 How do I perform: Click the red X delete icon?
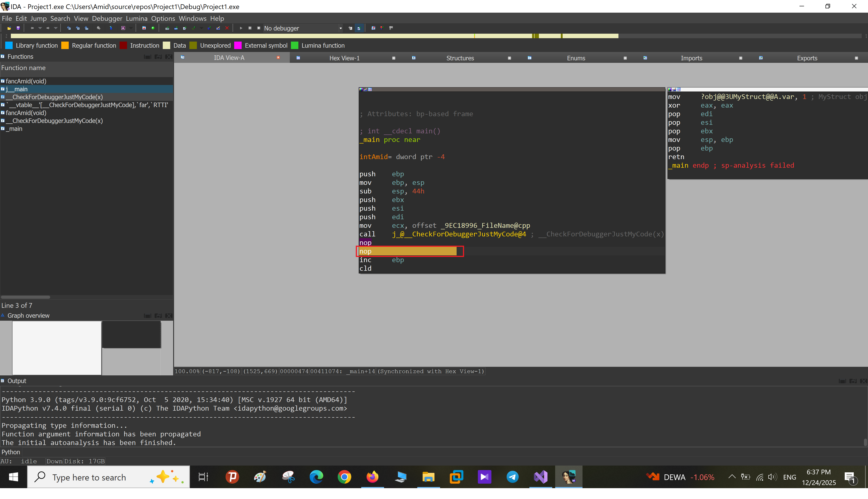227,28
